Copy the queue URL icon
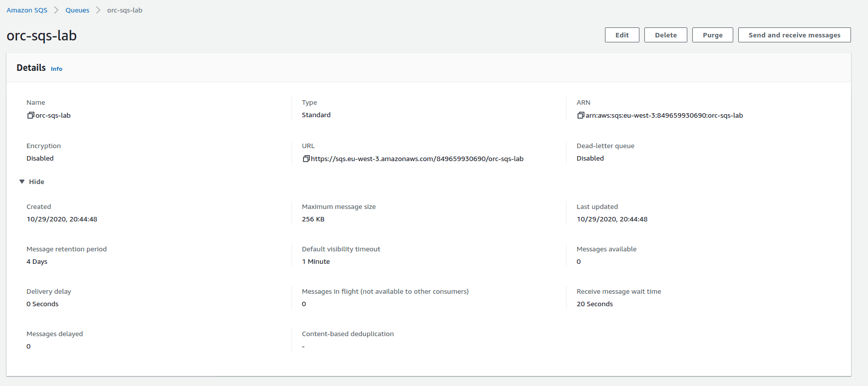This screenshot has height=386, width=868. pyautogui.click(x=306, y=159)
